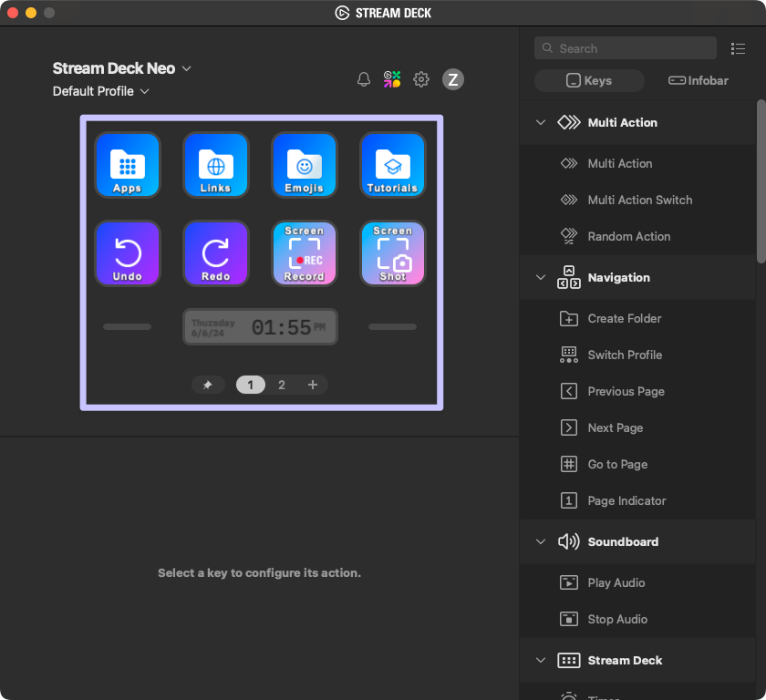Toggle the page pin
Image resolution: width=766 pixels, height=700 pixels.
[208, 385]
